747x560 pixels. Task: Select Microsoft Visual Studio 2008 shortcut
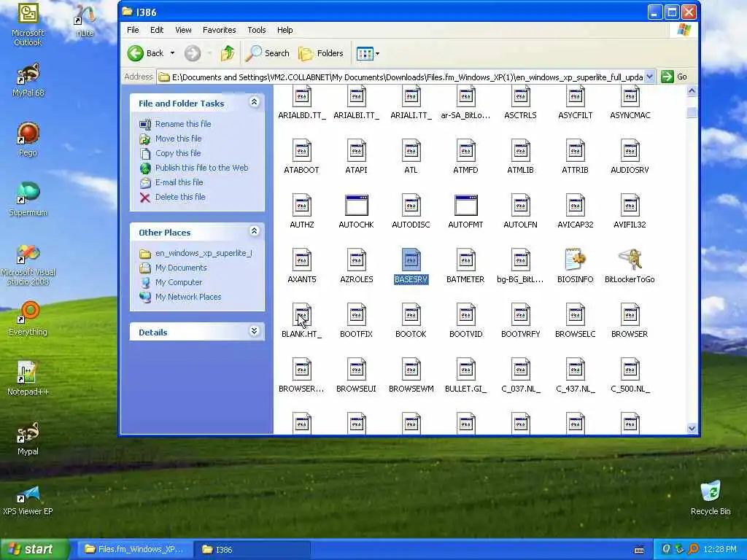pos(28,264)
